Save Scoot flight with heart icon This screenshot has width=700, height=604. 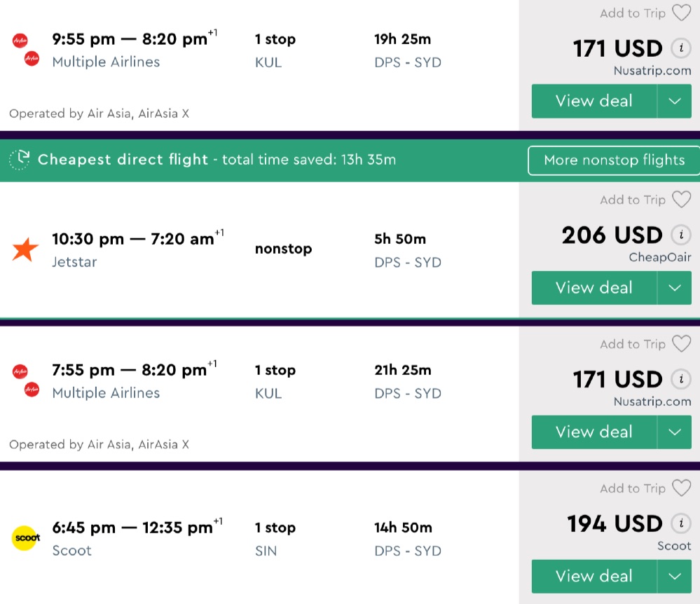(x=681, y=488)
